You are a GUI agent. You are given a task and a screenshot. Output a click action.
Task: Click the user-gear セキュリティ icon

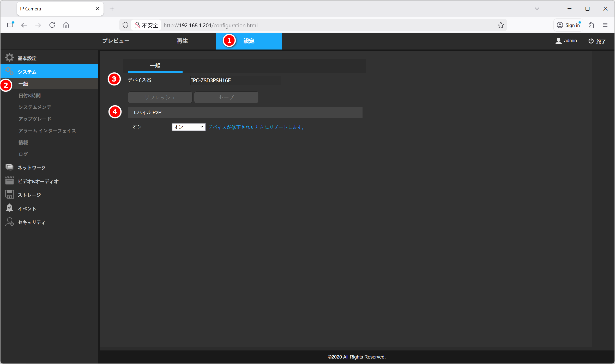pos(9,222)
